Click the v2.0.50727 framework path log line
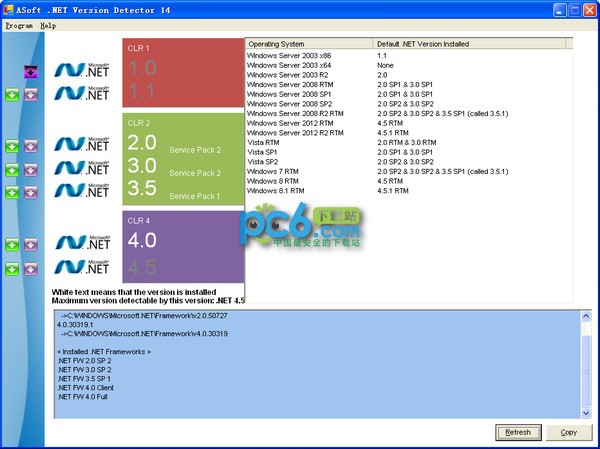The image size is (600, 449). point(144,316)
